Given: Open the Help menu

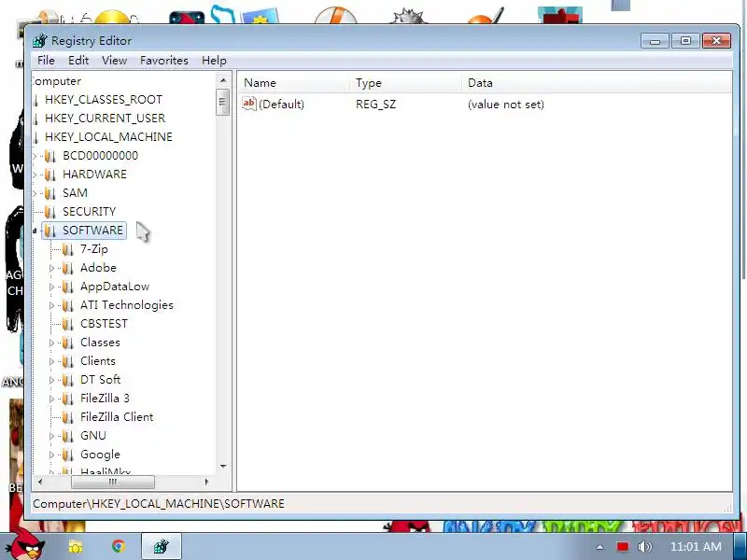Looking at the screenshot, I should [214, 61].
